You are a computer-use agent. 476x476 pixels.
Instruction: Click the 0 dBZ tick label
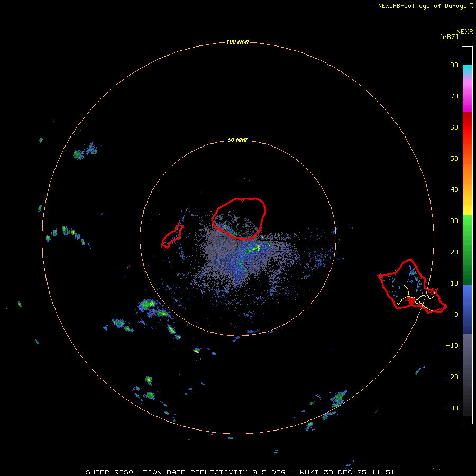click(456, 315)
